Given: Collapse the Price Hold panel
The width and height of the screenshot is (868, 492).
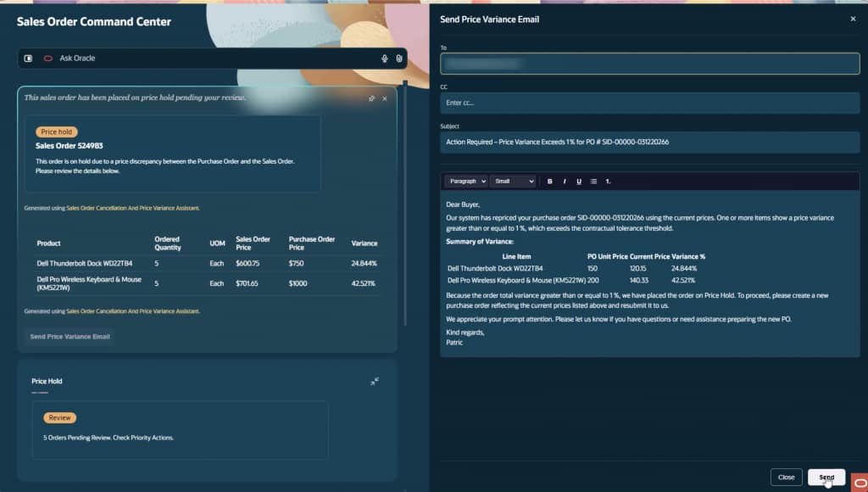Looking at the screenshot, I should click(x=375, y=381).
